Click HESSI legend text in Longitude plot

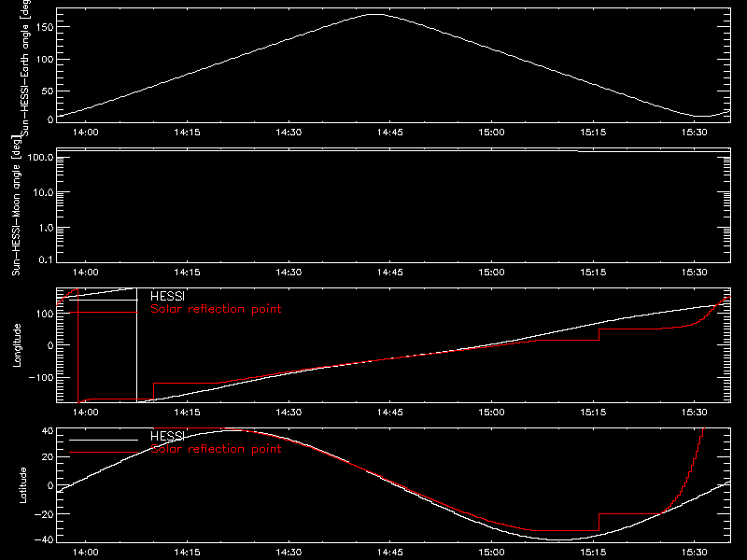(167, 297)
